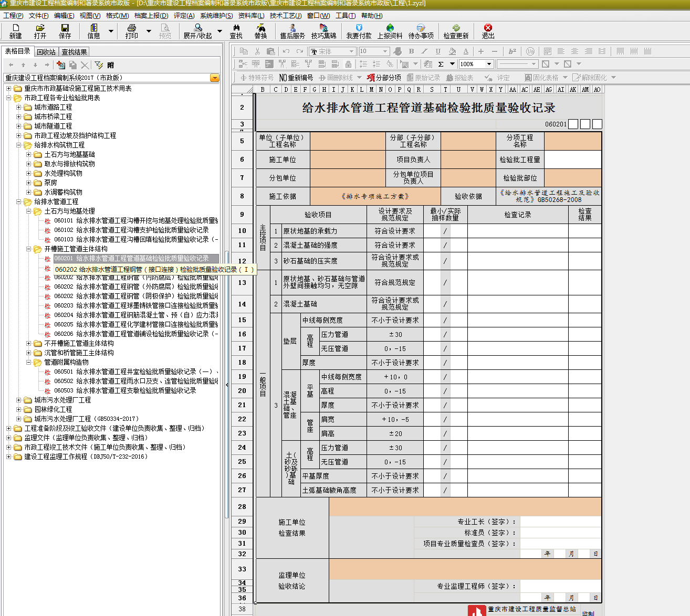Click the Σ sum icon
690x616 pixels.
click(x=441, y=64)
